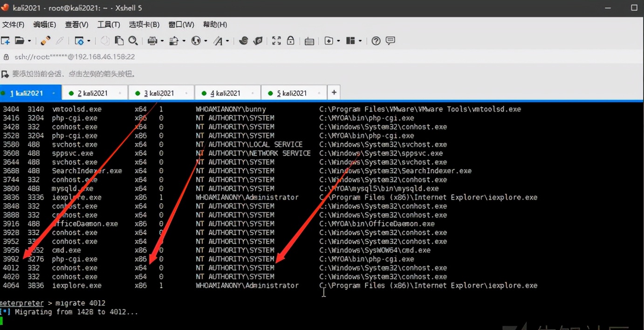Click the Font icon
Viewport: 644px width, 330px height.
218,41
